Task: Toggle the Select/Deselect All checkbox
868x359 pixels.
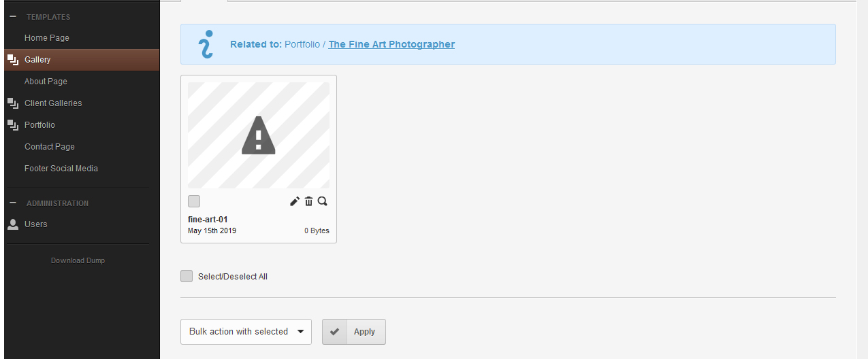Action: point(187,276)
